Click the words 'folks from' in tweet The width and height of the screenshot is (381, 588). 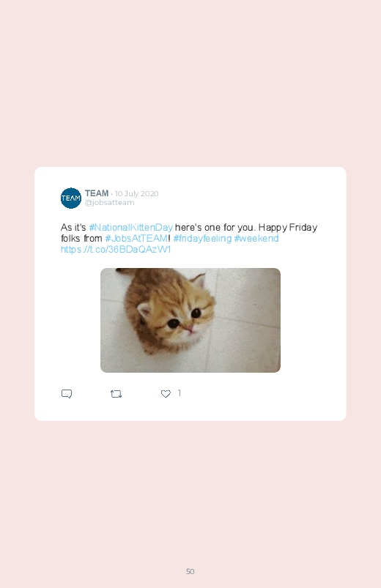tap(81, 238)
